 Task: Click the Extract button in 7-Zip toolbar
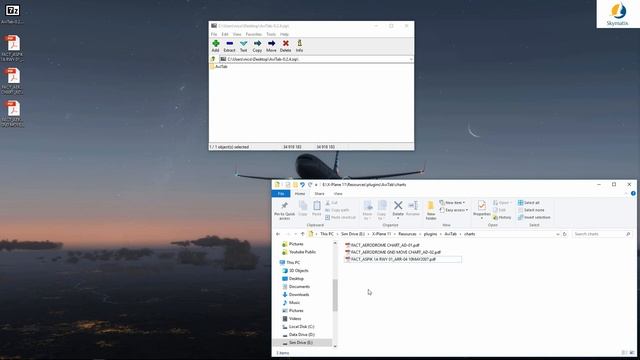point(229,46)
